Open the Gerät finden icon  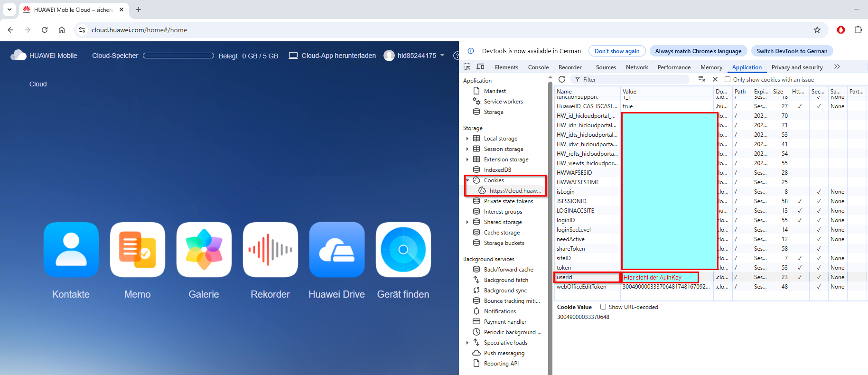click(403, 250)
